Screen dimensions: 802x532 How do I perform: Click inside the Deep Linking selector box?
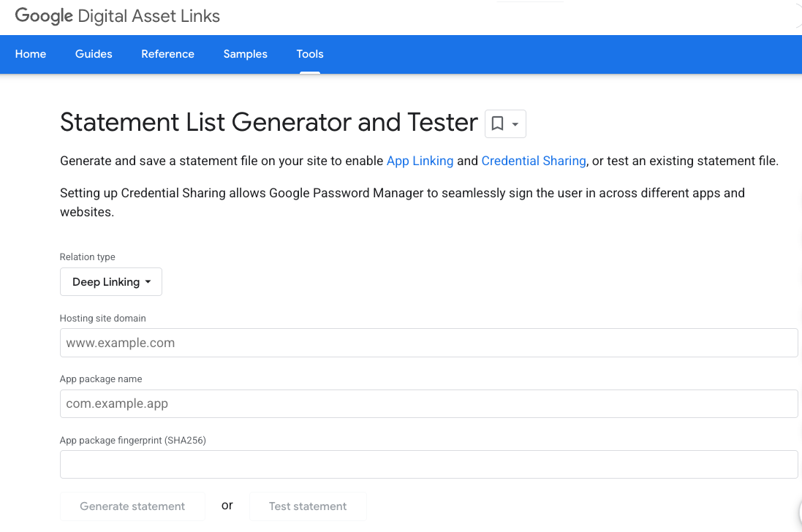pos(106,281)
